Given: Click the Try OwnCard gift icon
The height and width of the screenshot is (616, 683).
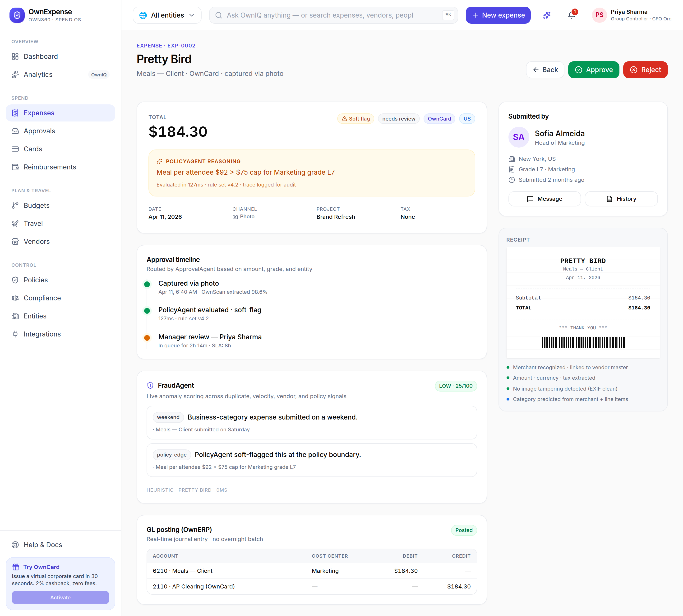Looking at the screenshot, I should (16, 567).
